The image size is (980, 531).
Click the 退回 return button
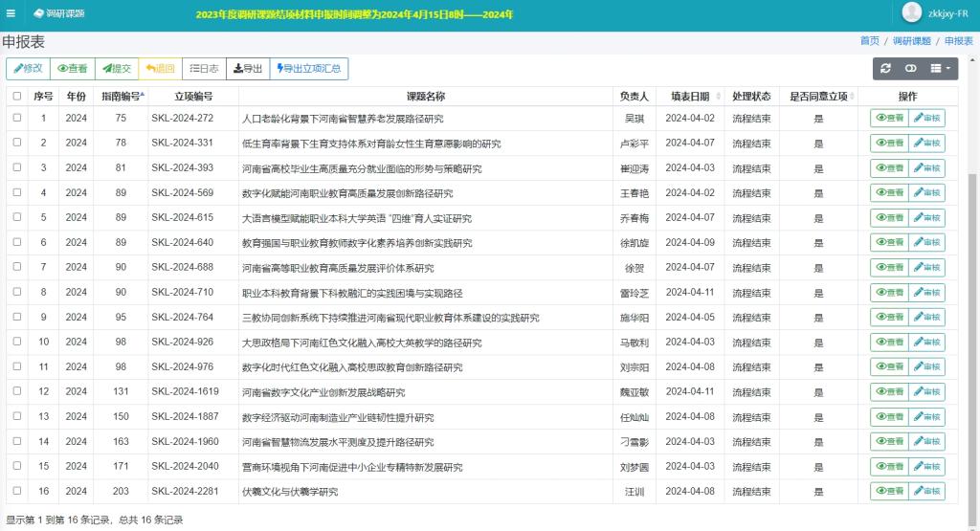click(160, 69)
